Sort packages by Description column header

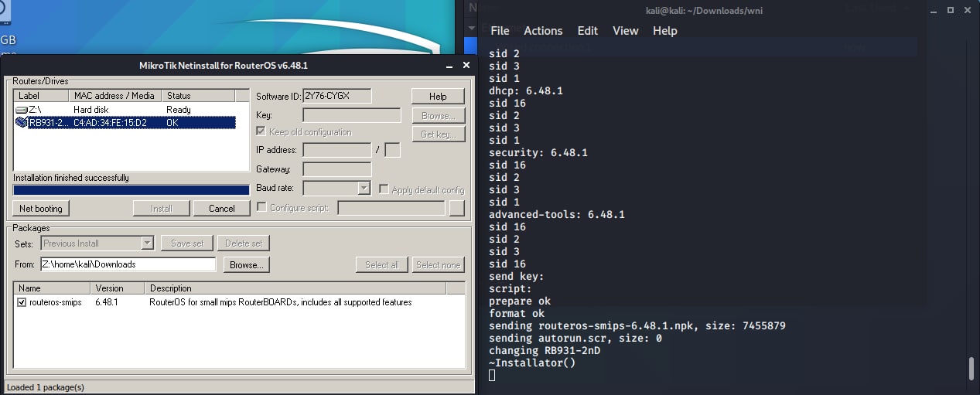click(296, 288)
